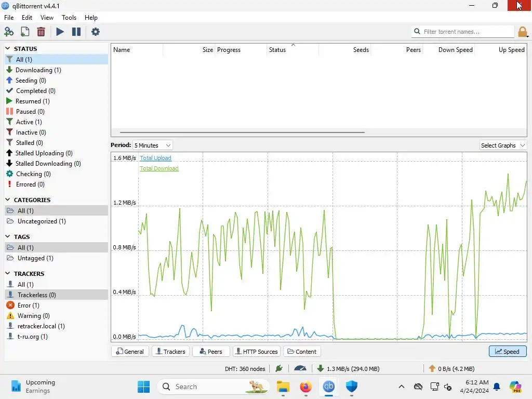This screenshot has width=532, height=399.
Task: Collapse the CATEGORIES section
Action: click(8, 200)
